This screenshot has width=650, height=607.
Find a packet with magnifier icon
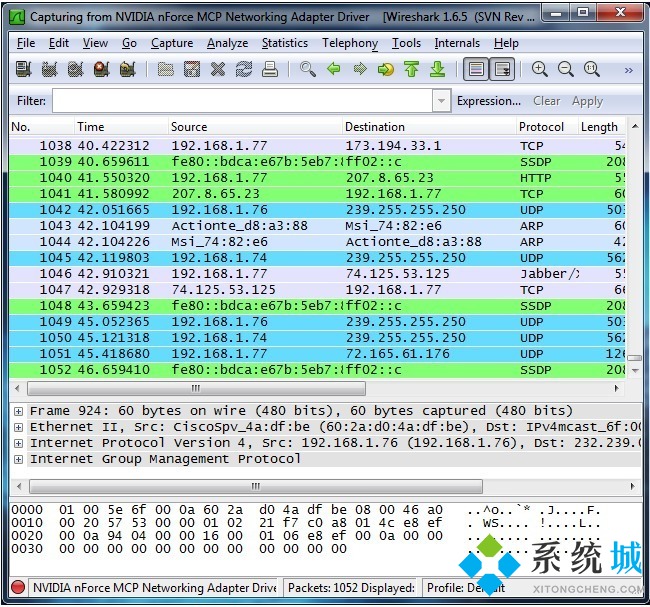pos(308,69)
